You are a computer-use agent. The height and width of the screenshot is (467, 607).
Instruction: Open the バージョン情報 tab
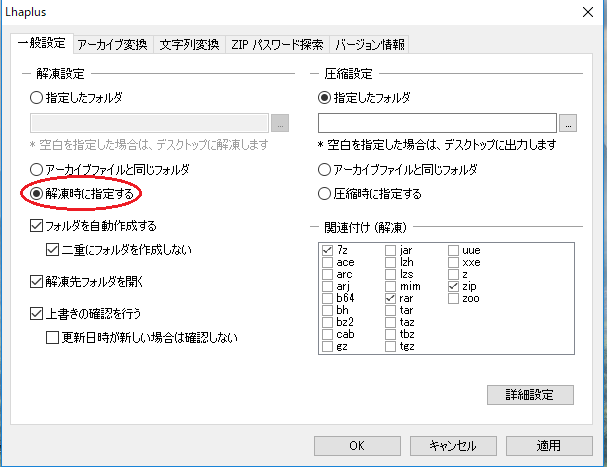[370, 45]
